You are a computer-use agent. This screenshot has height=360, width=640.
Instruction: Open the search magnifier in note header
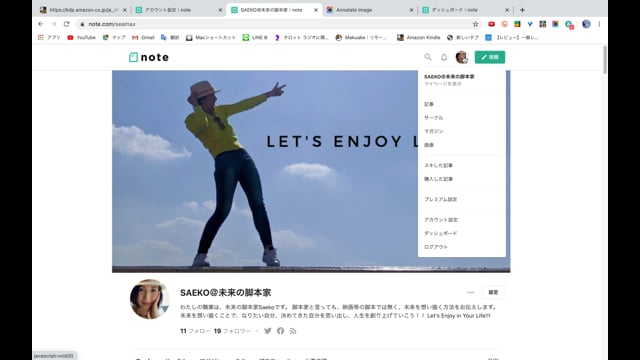click(x=428, y=57)
